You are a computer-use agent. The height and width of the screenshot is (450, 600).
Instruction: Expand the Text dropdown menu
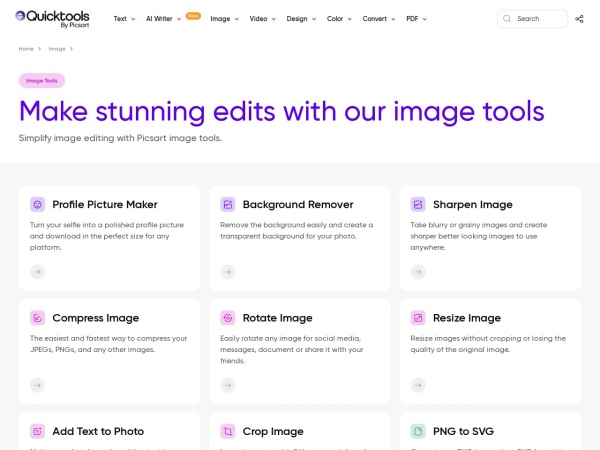(124, 19)
